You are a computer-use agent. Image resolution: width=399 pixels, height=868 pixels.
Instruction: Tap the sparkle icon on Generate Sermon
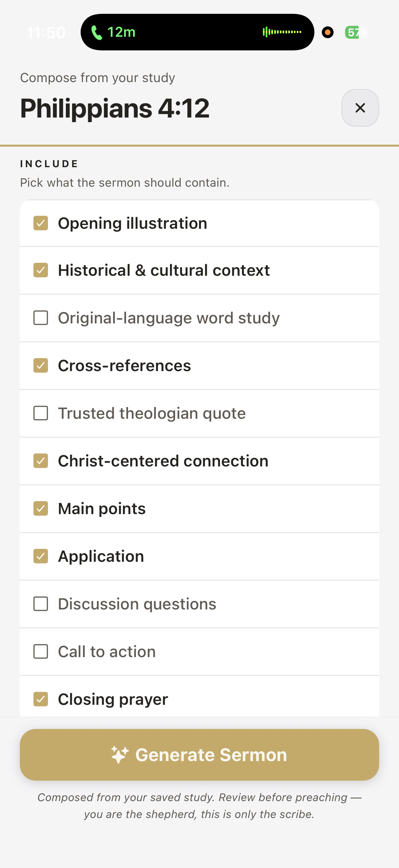tap(120, 754)
